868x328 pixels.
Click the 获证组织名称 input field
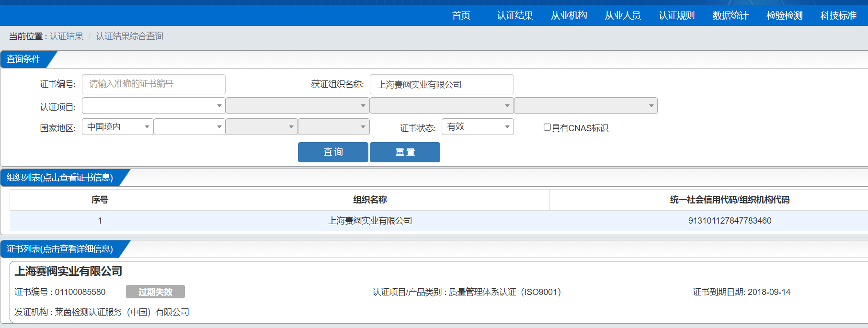[x=442, y=84]
